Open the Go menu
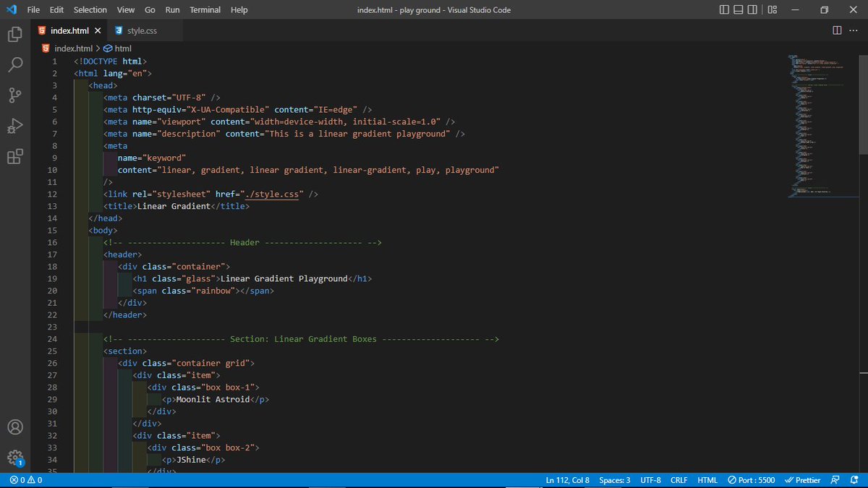Image resolution: width=868 pixels, height=488 pixels. coord(150,9)
